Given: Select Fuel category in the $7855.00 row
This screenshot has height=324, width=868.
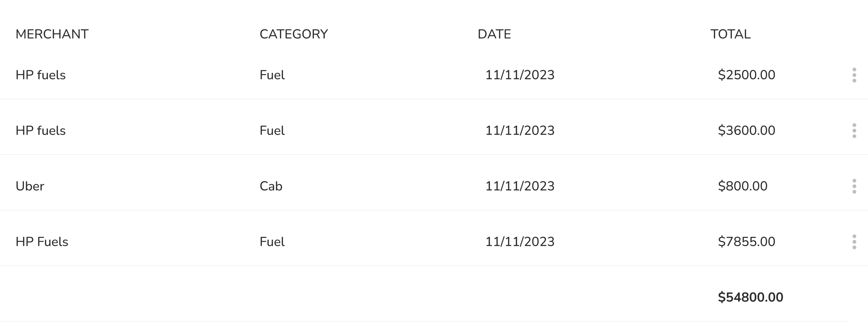Looking at the screenshot, I should pos(272,242).
